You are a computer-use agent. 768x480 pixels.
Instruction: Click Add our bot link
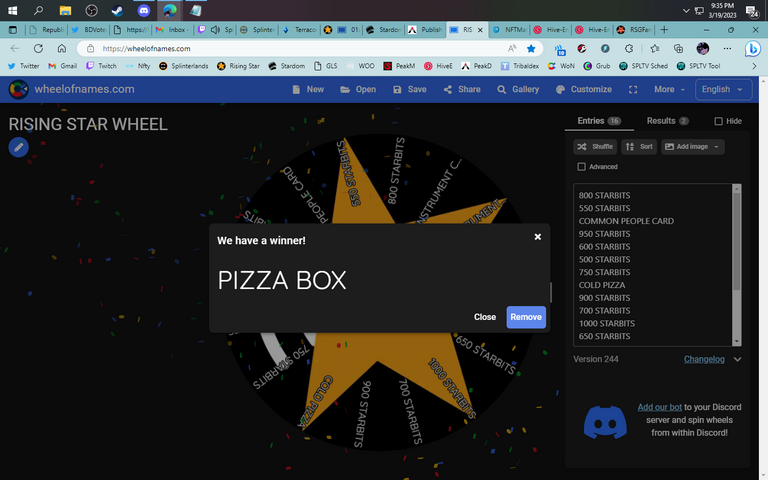click(x=659, y=407)
